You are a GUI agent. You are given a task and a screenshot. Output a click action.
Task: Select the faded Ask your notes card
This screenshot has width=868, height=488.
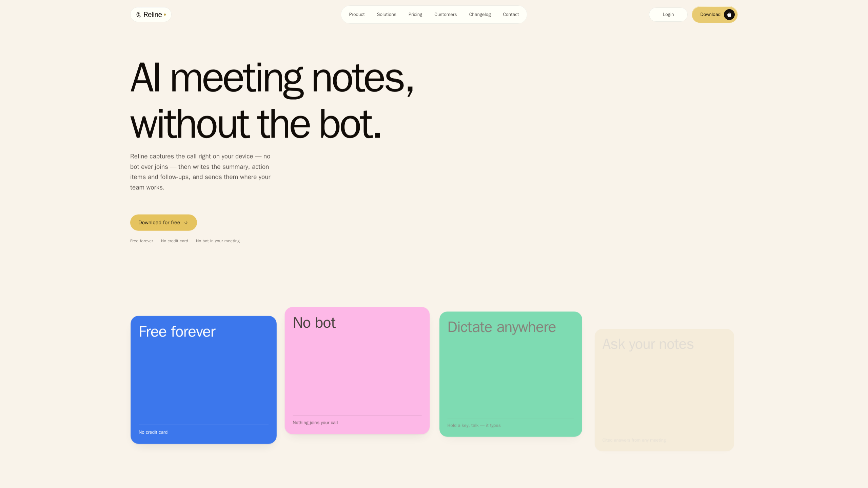664,390
